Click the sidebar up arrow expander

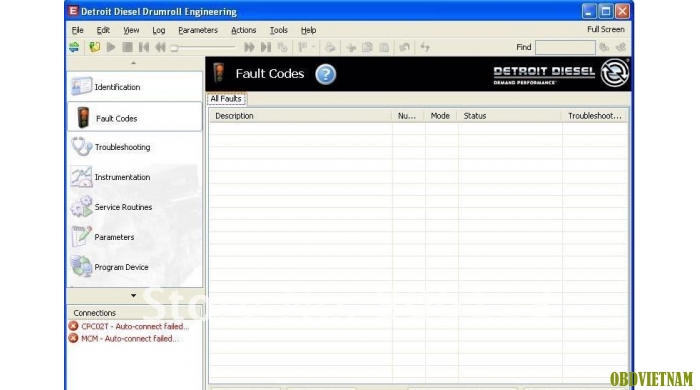click(x=133, y=63)
